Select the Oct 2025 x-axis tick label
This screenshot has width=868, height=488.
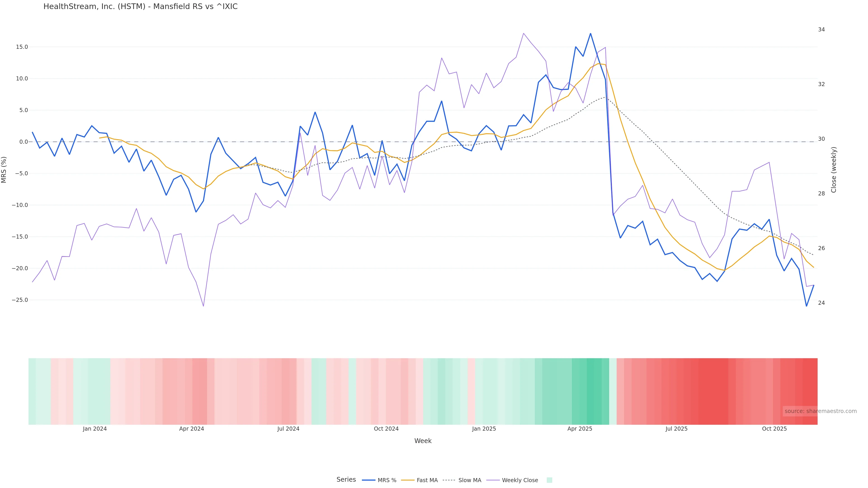coord(774,429)
